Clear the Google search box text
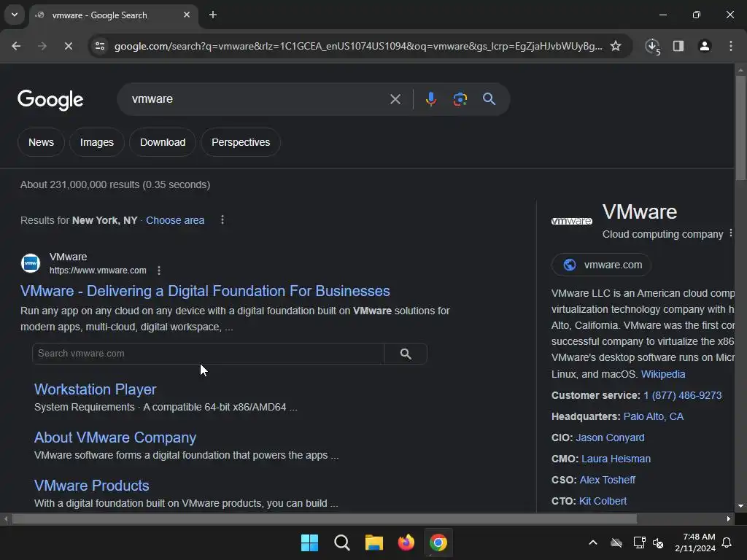This screenshot has height=560, width=747. (395, 99)
